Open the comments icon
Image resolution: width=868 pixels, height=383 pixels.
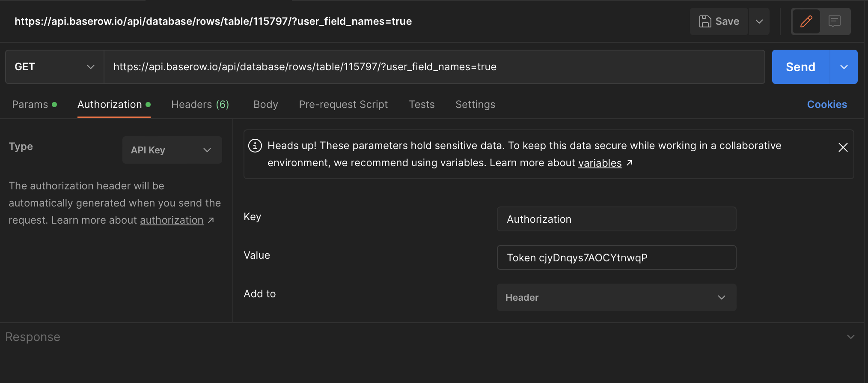click(x=835, y=21)
